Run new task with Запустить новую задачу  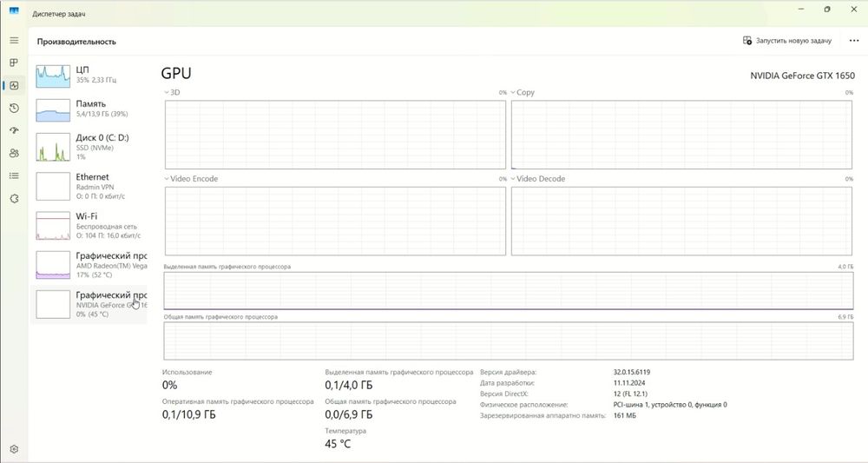pos(787,41)
